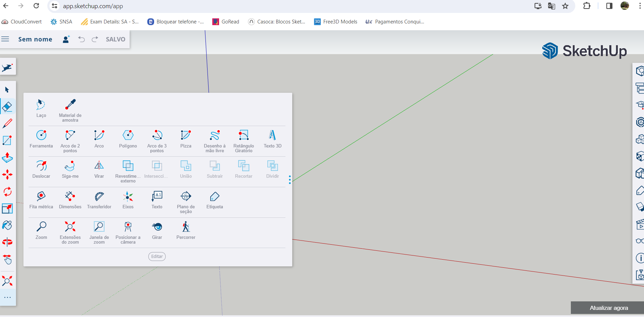Select the Siga-me tool
Viewport: 644px width, 317px height.
(x=70, y=169)
